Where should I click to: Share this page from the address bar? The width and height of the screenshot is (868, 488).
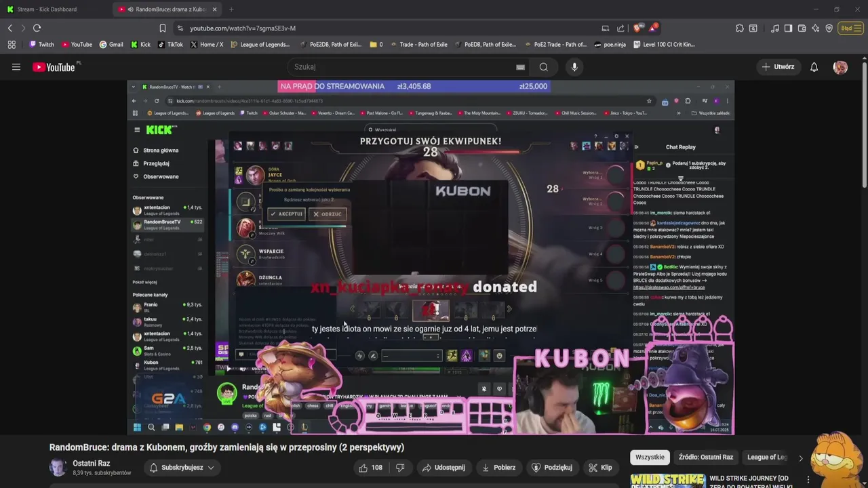click(620, 28)
